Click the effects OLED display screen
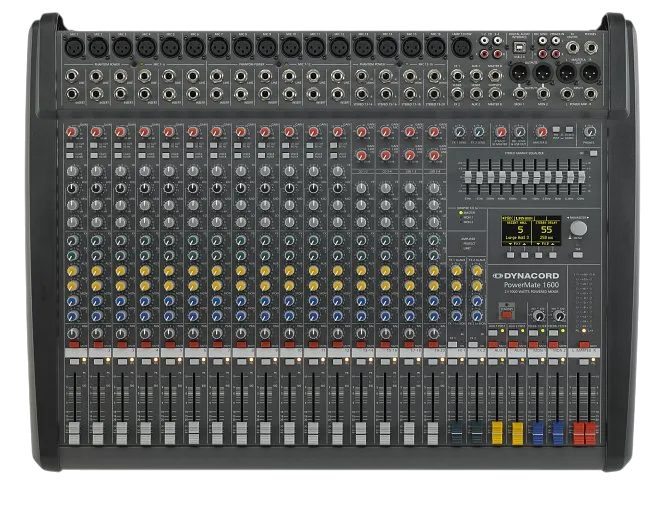The width and height of the screenshot is (665, 512). (531, 231)
